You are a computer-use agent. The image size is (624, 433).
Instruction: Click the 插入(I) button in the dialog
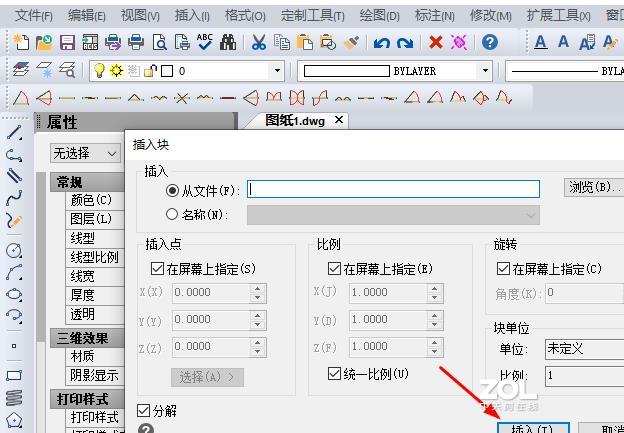pyautogui.click(x=533, y=428)
